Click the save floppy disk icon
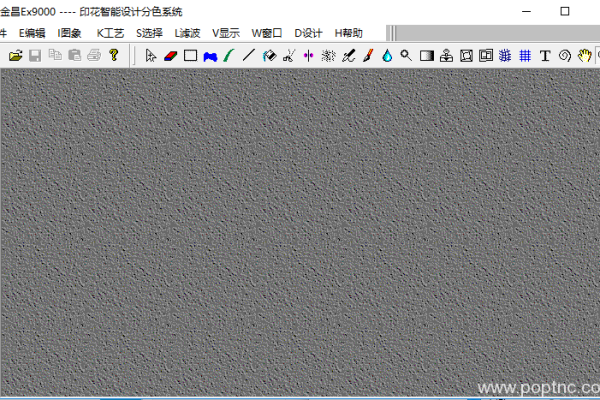600x400 pixels. click(x=35, y=56)
